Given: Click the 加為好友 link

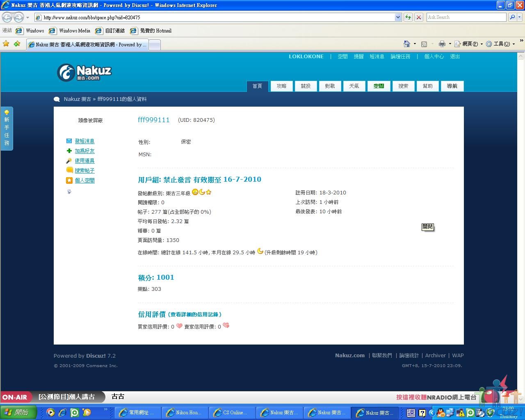Looking at the screenshot, I should coord(84,151).
